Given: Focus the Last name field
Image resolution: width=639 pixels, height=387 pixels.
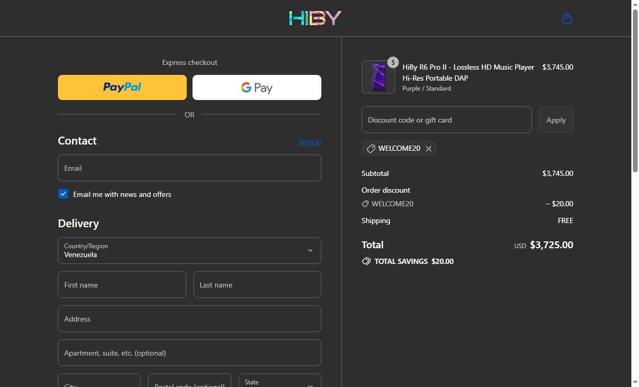Looking at the screenshot, I should [257, 285].
